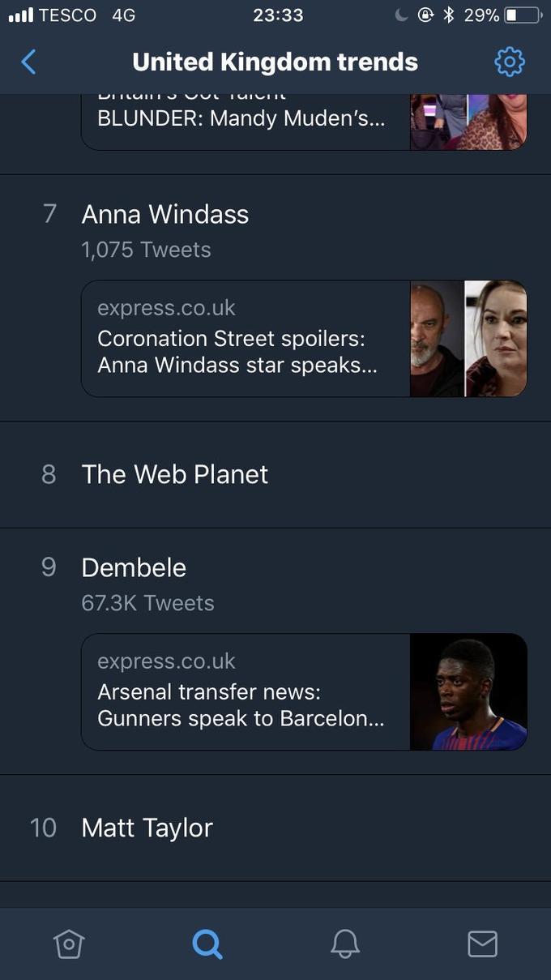Select the Dembele trend

[134, 567]
